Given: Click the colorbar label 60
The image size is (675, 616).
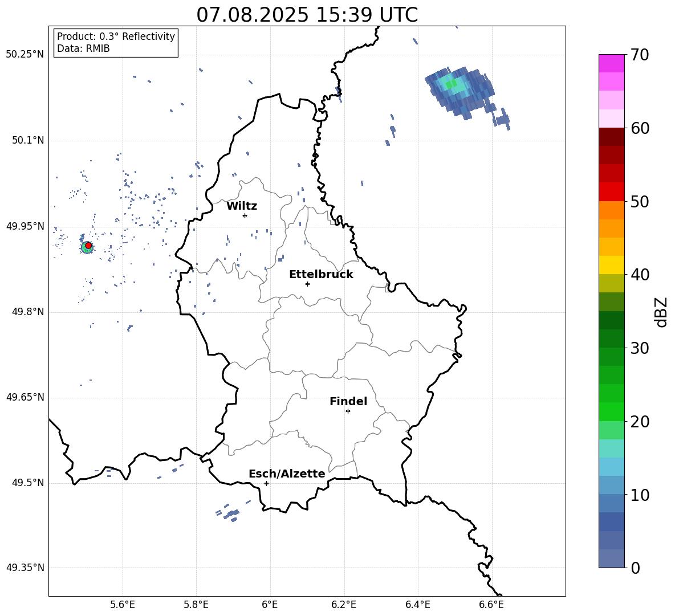Looking at the screenshot, I should pyautogui.click(x=640, y=128).
